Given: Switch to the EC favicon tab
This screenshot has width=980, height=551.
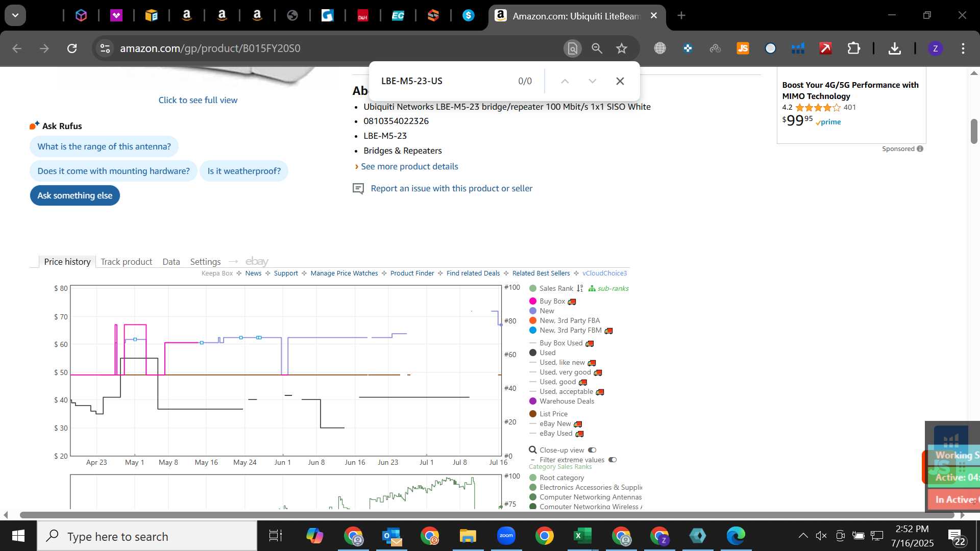Looking at the screenshot, I should (x=398, y=16).
